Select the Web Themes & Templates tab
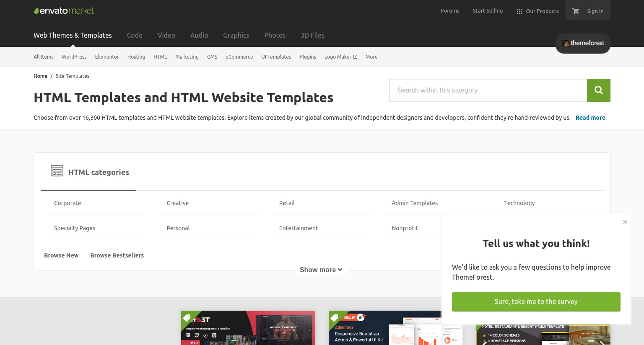The image size is (644, 345). click(73, 35)
